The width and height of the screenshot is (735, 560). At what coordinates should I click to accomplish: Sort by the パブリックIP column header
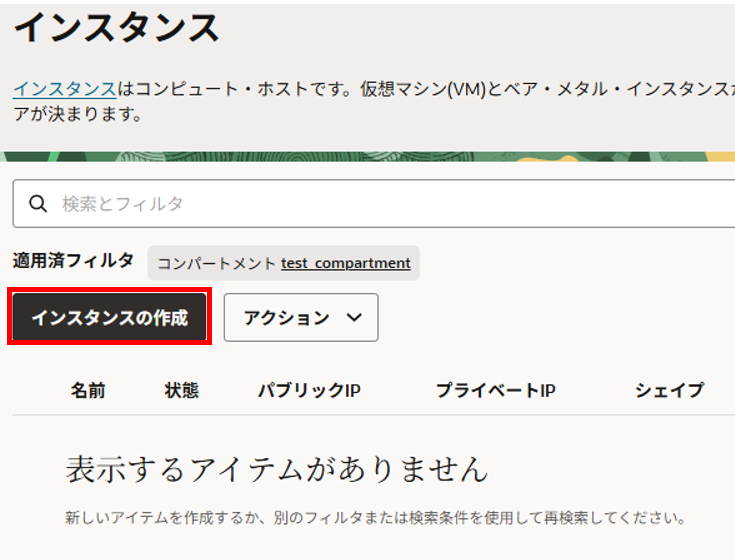[x=309, y=390]
